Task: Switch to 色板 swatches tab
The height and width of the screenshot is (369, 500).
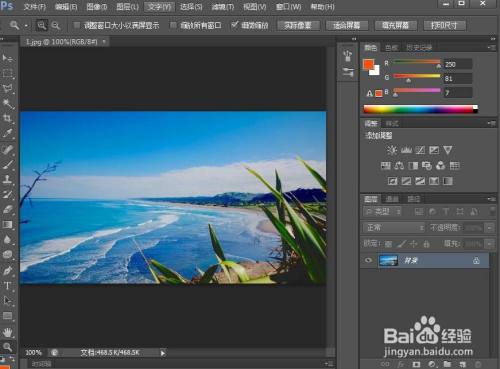Action: pyautogui.click(x=391, y=47)
